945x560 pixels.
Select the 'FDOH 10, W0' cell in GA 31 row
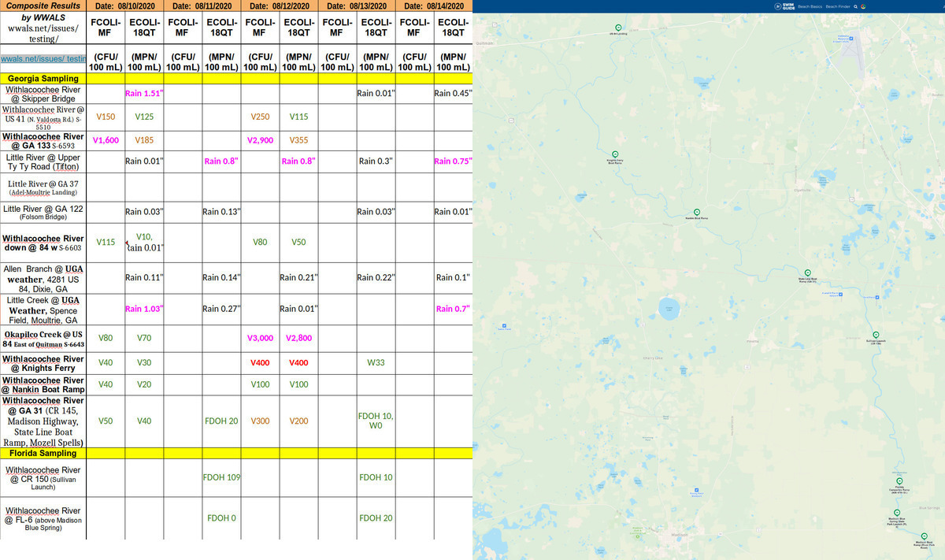(x=376, y=421)
